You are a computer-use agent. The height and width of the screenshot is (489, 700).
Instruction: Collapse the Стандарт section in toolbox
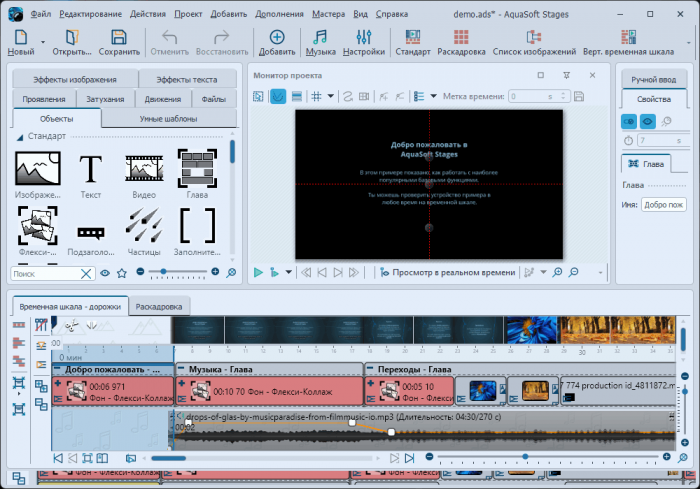(x=20, y=136)
